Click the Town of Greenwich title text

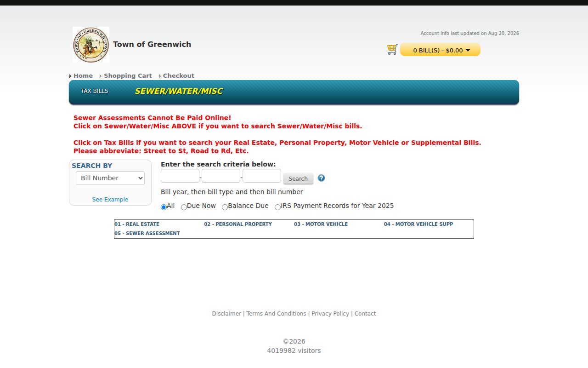pos(152,44)
